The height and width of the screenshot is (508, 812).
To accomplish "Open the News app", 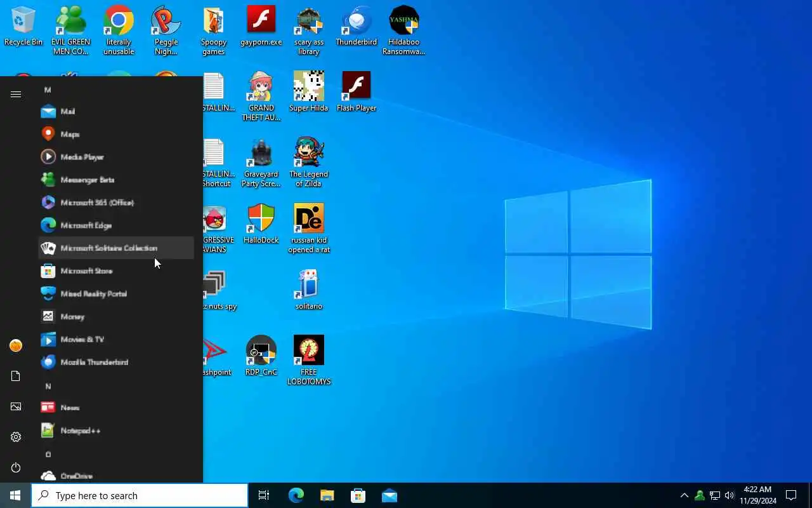I will coord(117,408).
